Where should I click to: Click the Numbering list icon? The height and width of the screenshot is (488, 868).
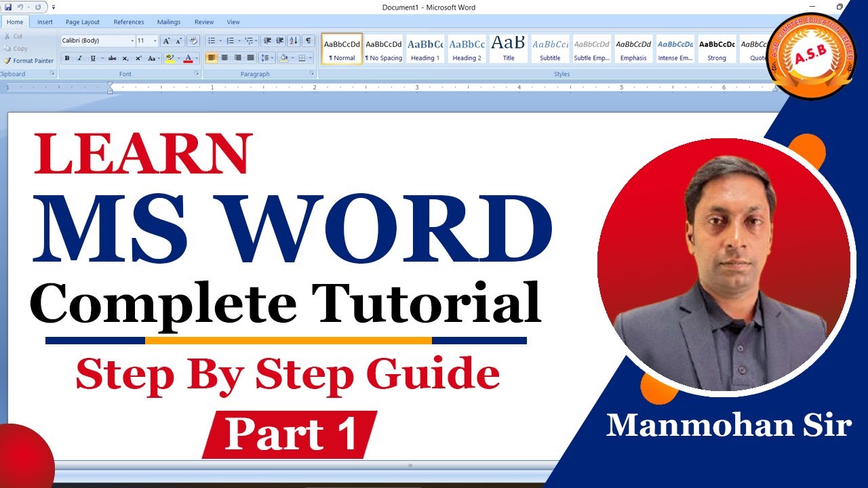tap(232, 41)
